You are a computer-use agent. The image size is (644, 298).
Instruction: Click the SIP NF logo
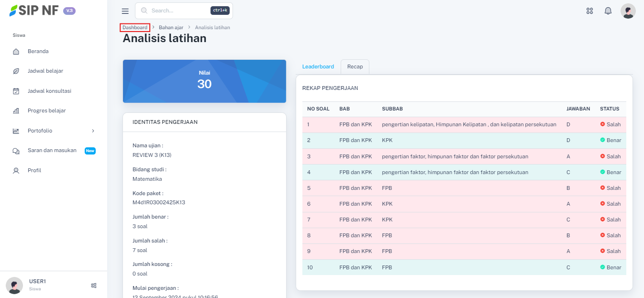[34, 11]
